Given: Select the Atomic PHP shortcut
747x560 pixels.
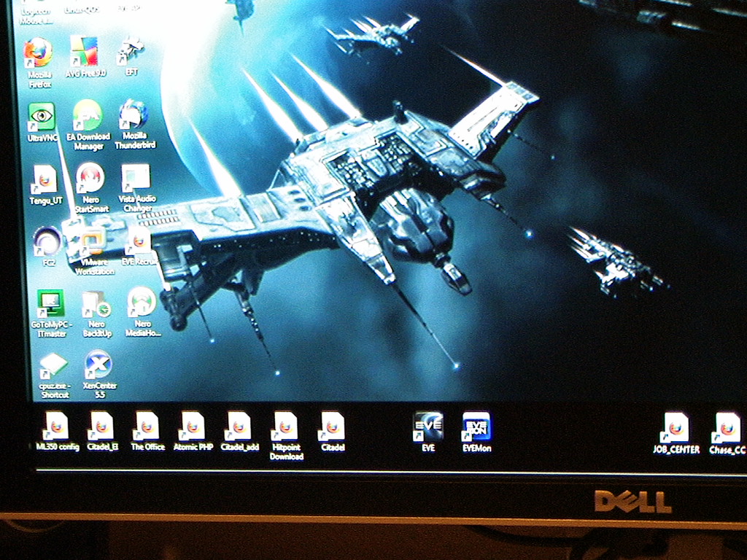Looking at the screenshot, I should tap(193, 432).
